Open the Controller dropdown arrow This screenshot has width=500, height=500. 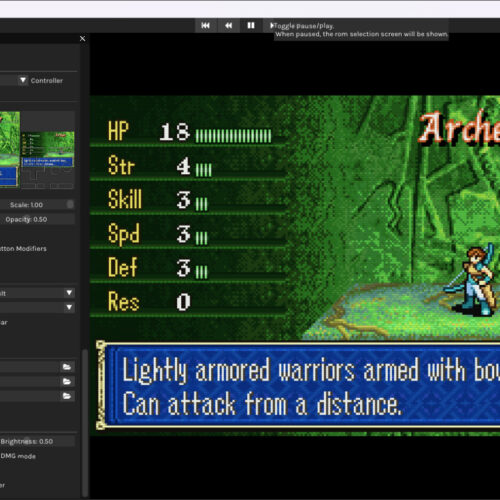(x=23, y=80)
